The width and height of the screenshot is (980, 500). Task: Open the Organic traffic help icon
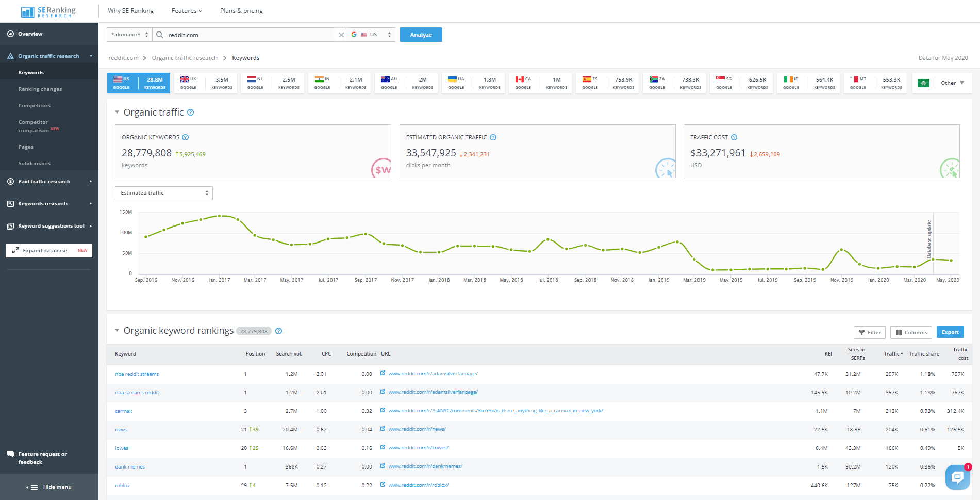190,112
